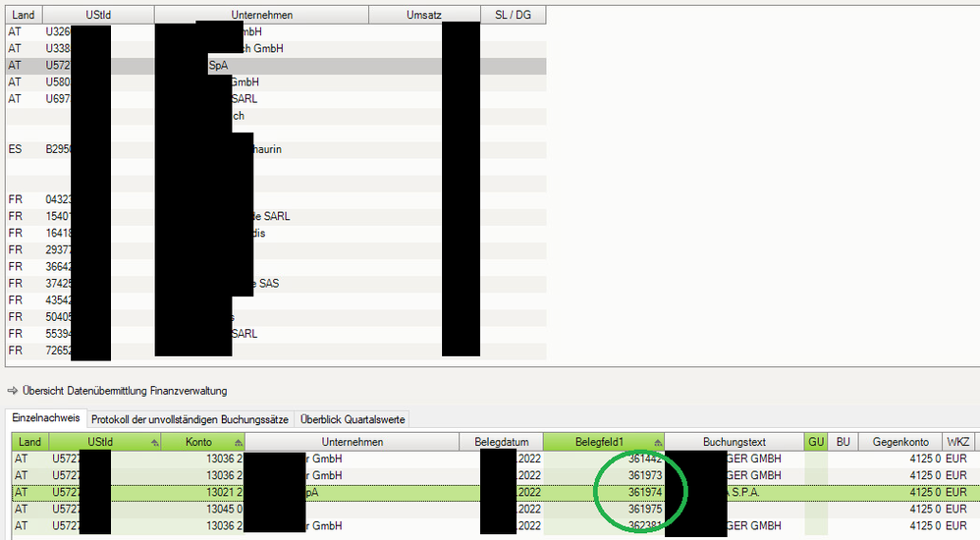Click the WKZ column header
Viewport: 980px width, 540px height.
tap(957, 443)
